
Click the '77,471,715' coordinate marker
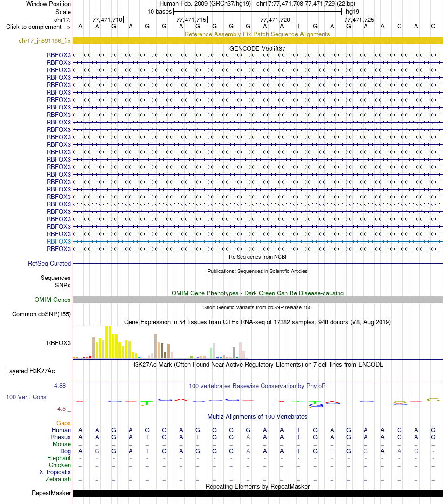point(191,20)
